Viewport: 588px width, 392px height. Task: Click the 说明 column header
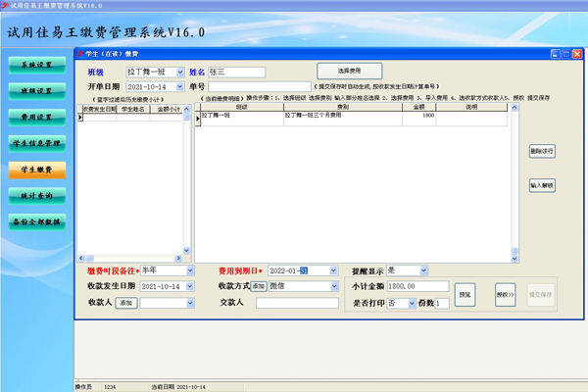[471, 107]
